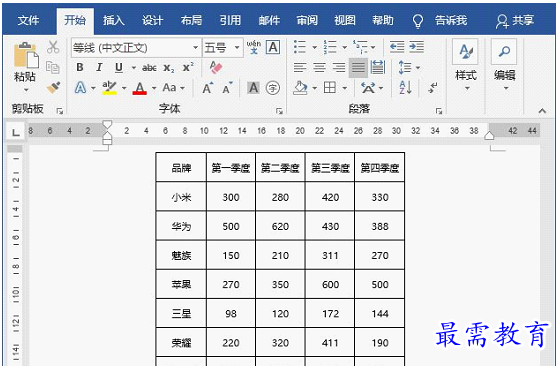Toggle character shading icon

[x=253, y=88]
